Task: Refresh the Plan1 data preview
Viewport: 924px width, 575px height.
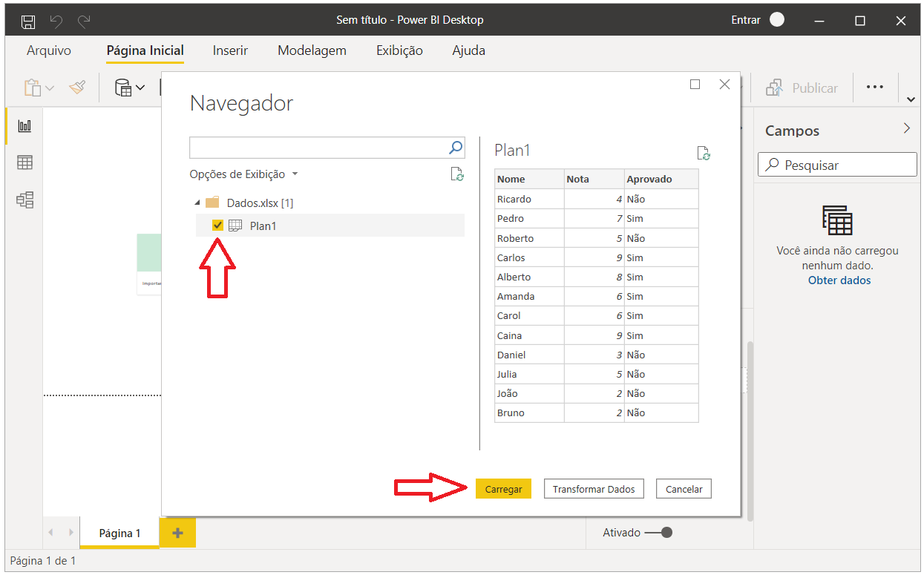Action: tap(703, 153)
